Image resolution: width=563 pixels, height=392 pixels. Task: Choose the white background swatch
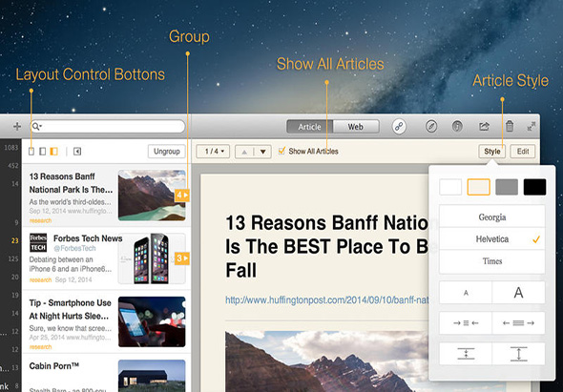[x=450, y=187]
